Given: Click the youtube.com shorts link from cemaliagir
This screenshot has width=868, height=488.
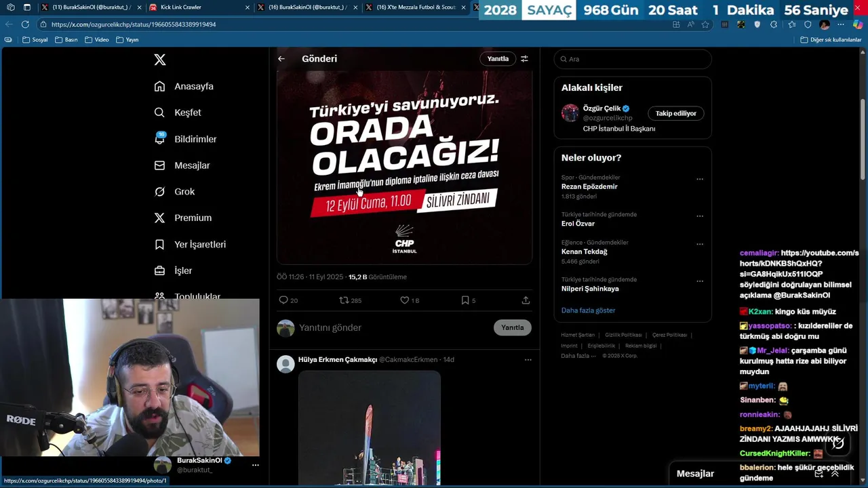Looking at the screenshot, I should 799,264.
